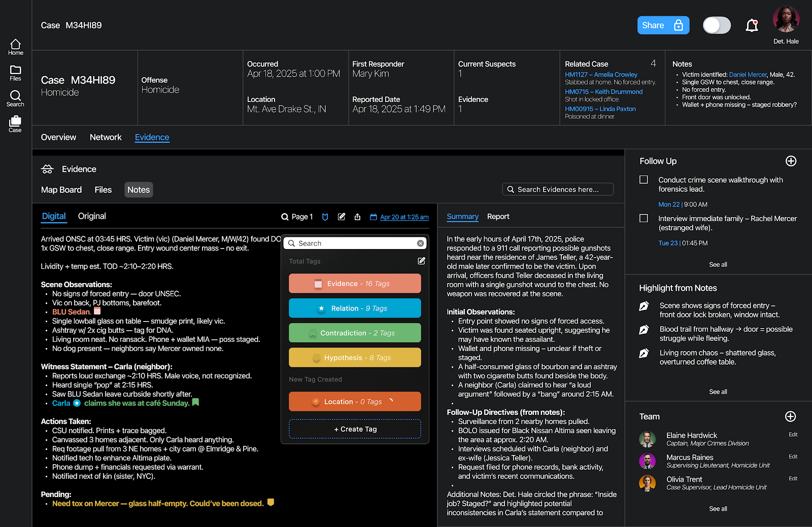812x527 pixels.
Task: Toggle the switch beside Share
Action: 717,25
